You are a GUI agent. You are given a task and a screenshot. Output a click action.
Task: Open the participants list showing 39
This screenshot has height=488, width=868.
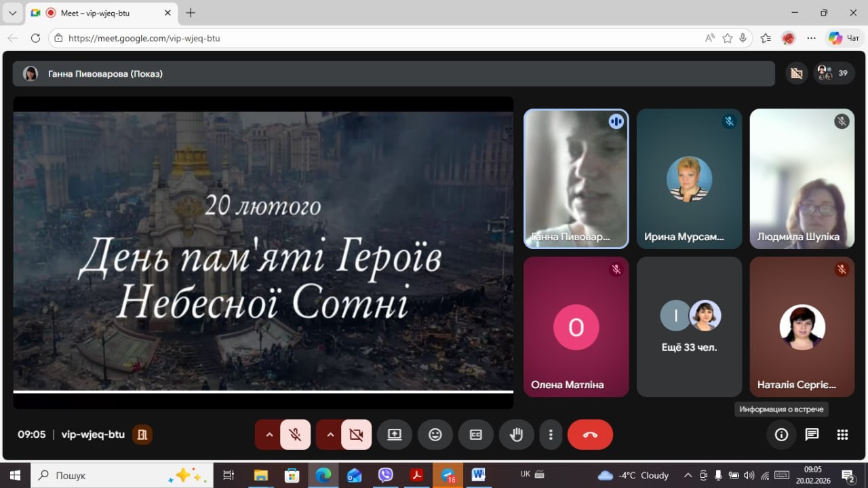[834, 73]
